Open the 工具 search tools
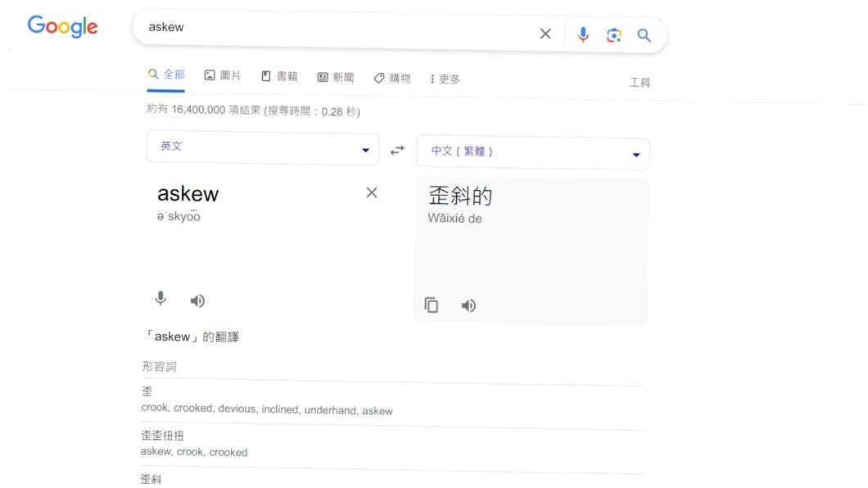868x488 pixels. click(x=640, y=83)
